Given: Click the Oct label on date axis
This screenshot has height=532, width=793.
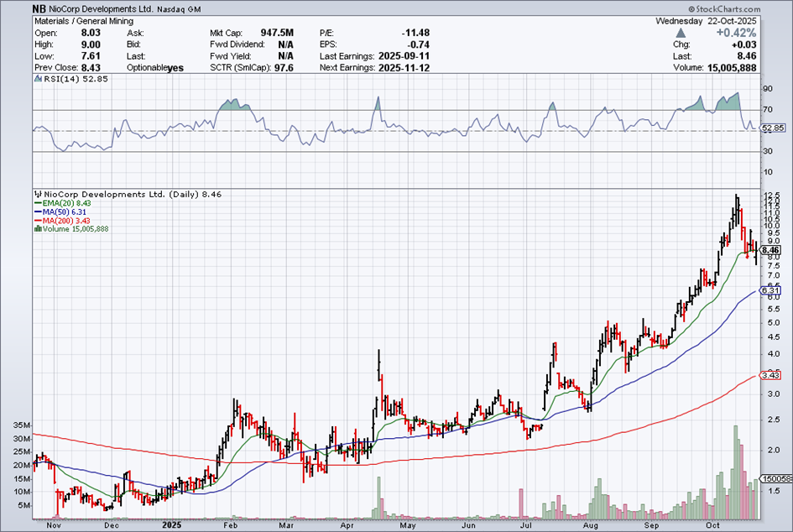Looking at the screenshot, I should coord(712,525).
